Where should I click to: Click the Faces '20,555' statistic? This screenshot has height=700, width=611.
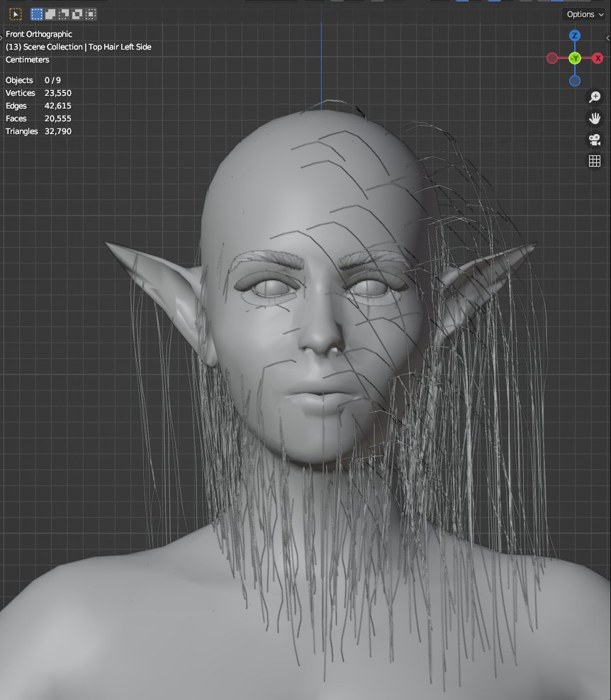click(58, 118)
